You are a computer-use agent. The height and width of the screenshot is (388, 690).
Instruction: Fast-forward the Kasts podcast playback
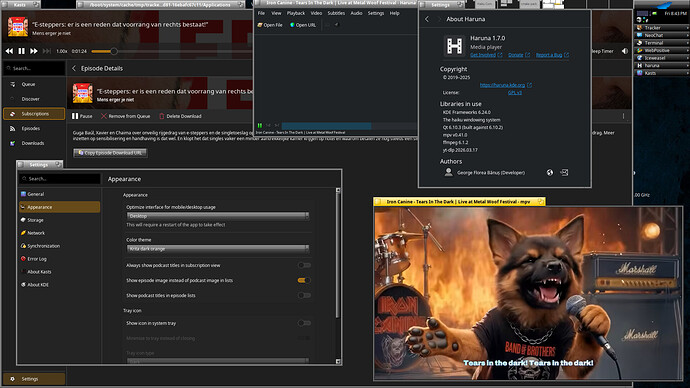coord(34,51)
